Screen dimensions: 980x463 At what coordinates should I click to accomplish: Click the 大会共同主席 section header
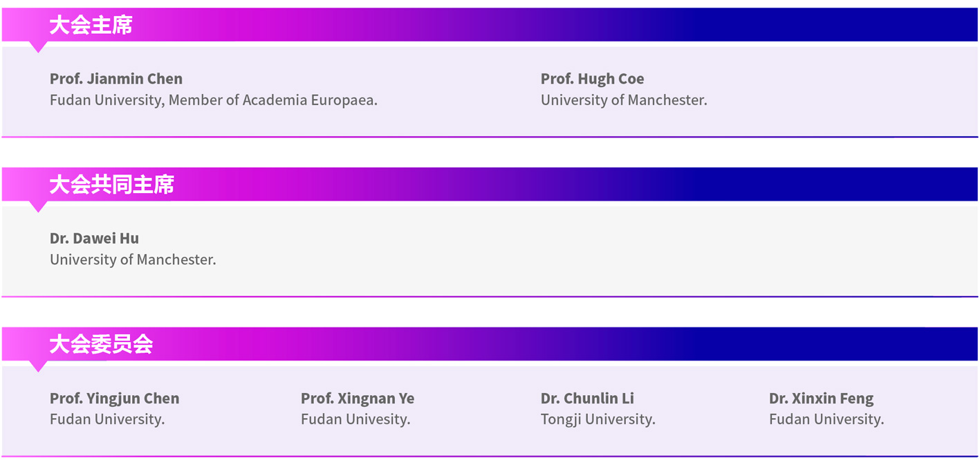(111, 185)
